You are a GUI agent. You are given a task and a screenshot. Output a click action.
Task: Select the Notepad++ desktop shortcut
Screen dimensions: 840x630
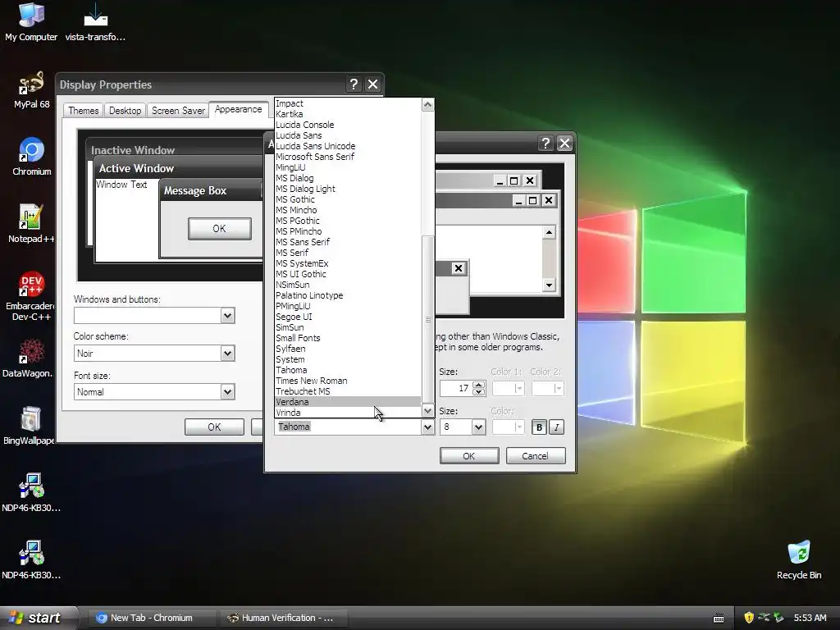(x=31, y=223)
